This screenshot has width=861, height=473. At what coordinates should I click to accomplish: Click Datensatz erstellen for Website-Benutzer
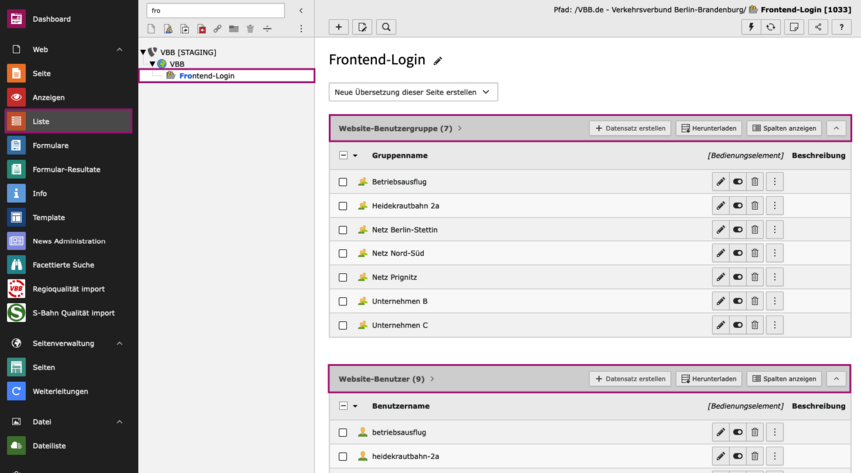point(630,379)
